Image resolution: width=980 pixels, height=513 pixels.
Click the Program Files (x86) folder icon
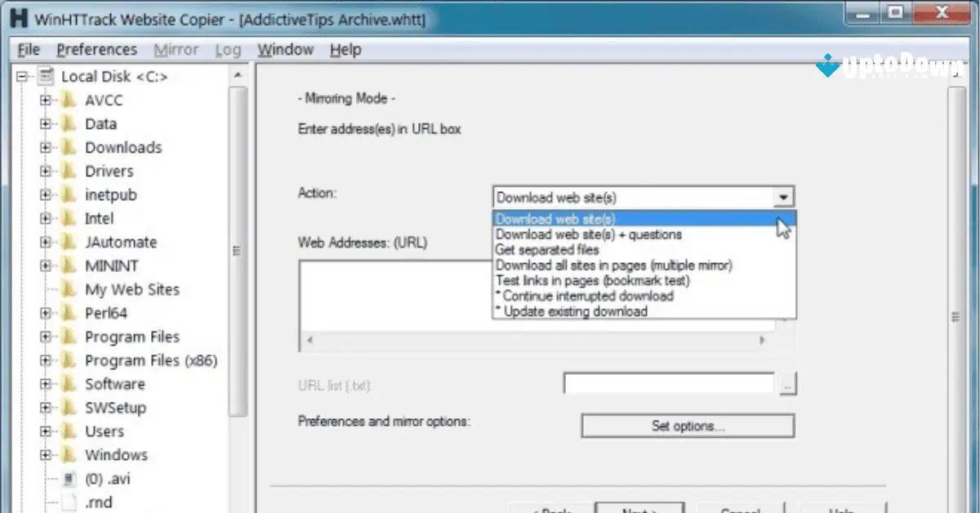coord(69,359)
